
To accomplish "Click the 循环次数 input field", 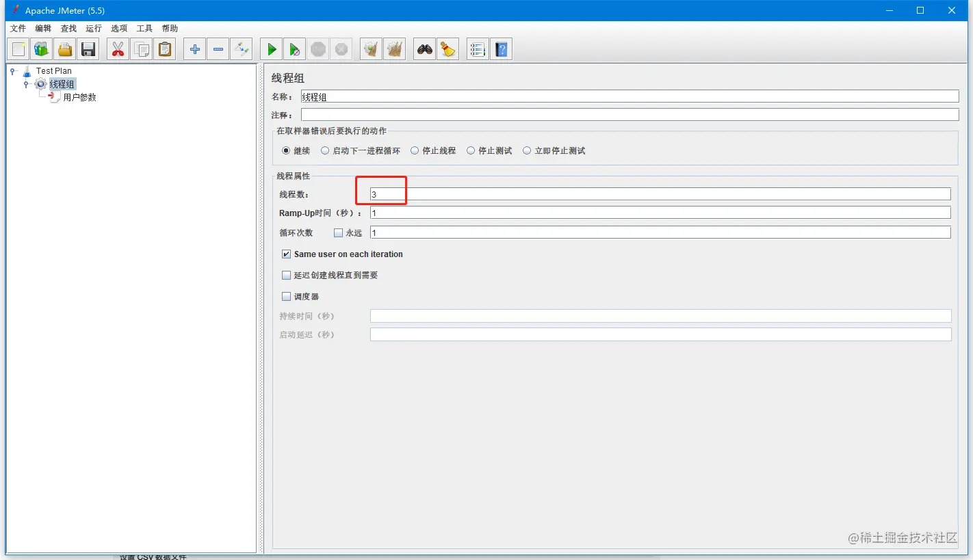I will [660, 232].
